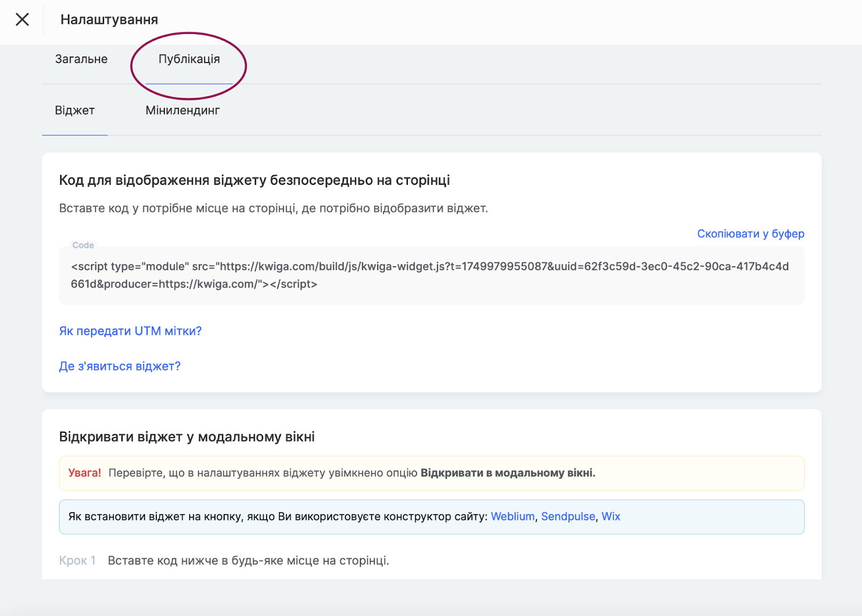
Task: Click the Увага! warning notice
Action: (x=432, y=473)
